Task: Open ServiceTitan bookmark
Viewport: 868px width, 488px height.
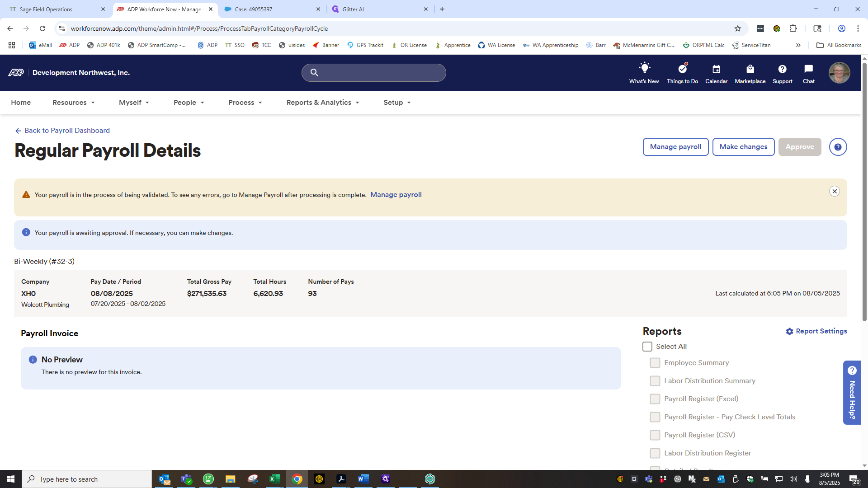Action: coord(751,45)
